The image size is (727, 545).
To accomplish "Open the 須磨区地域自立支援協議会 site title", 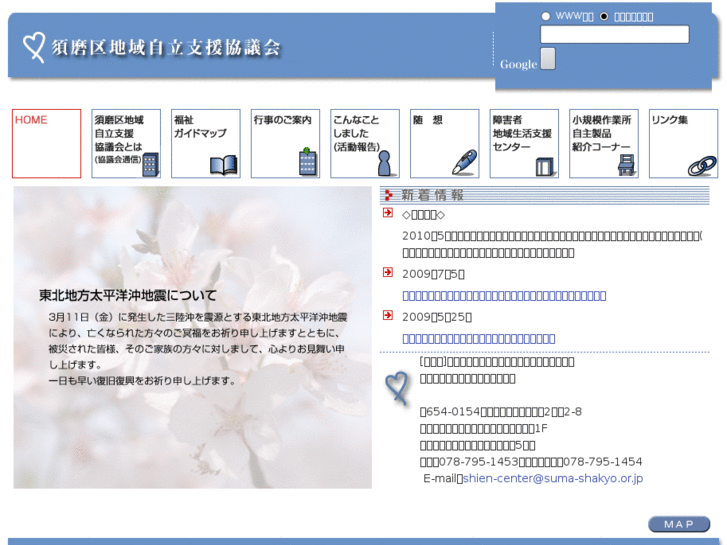I will [x=166, y=47].
